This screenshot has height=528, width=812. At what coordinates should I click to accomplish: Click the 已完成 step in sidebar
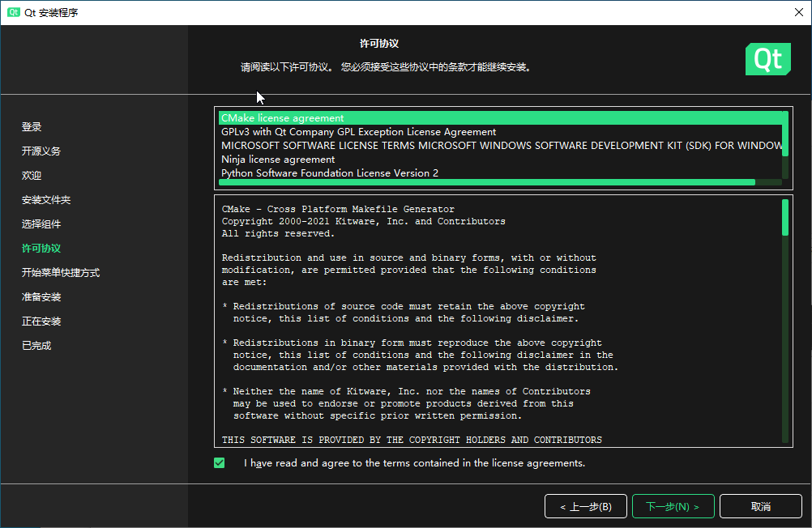[x=36, y=346]
